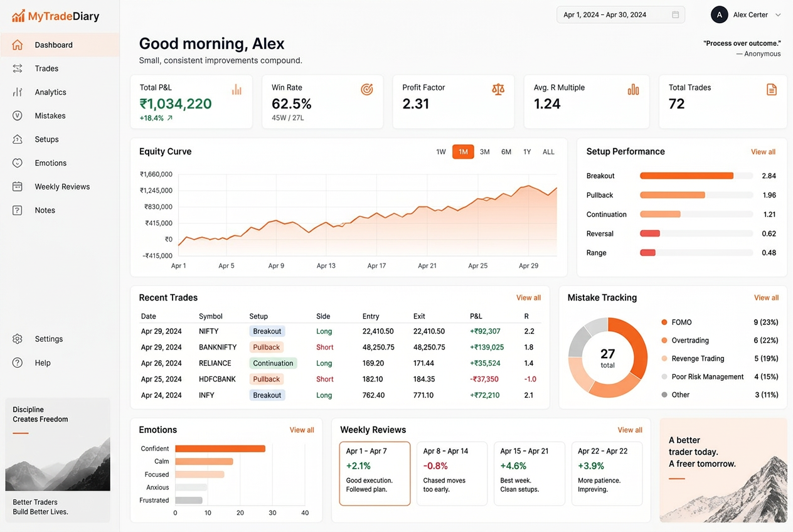Click View all in Setup Performance
The image size is (793, 532).
pyautogui.click(x=763, y=152)
